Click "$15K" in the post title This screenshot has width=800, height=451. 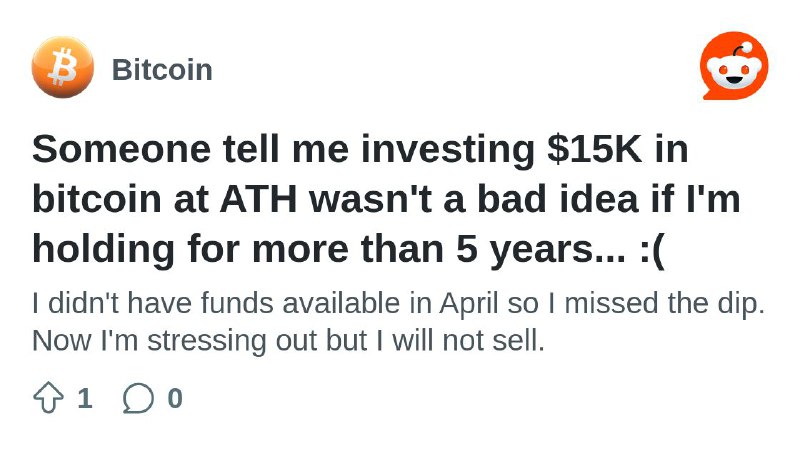pyautogui.click(x=594, y=149)
